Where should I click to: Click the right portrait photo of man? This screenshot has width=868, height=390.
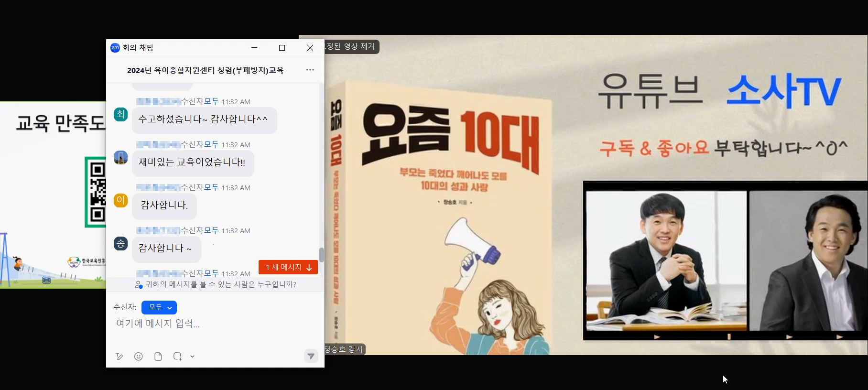[x=808, y=260]
